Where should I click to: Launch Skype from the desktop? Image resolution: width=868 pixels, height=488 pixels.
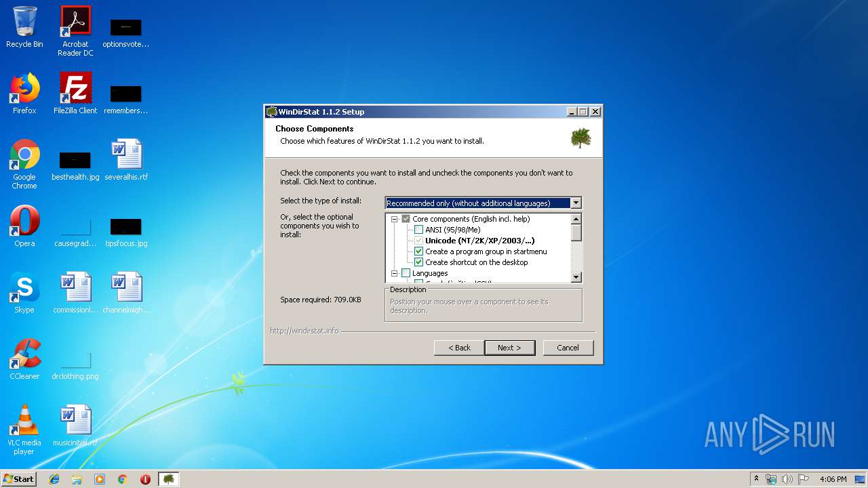pos(24,293)
